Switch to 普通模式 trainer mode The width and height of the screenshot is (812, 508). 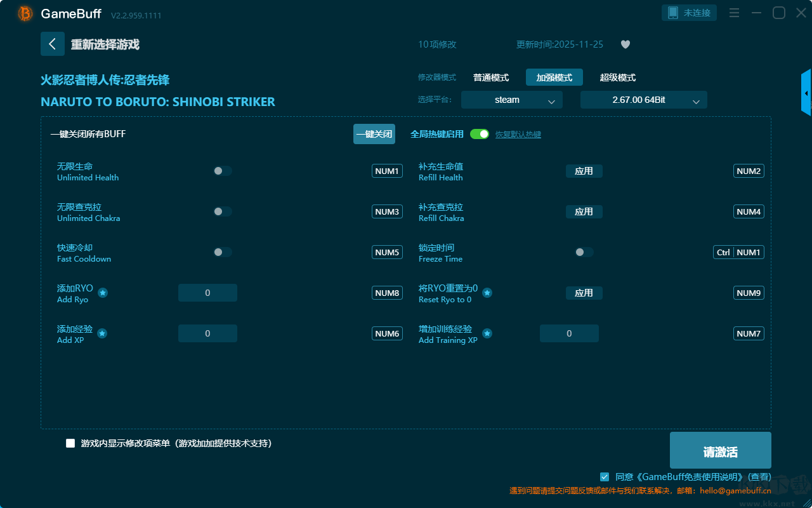tap(491, 77)
